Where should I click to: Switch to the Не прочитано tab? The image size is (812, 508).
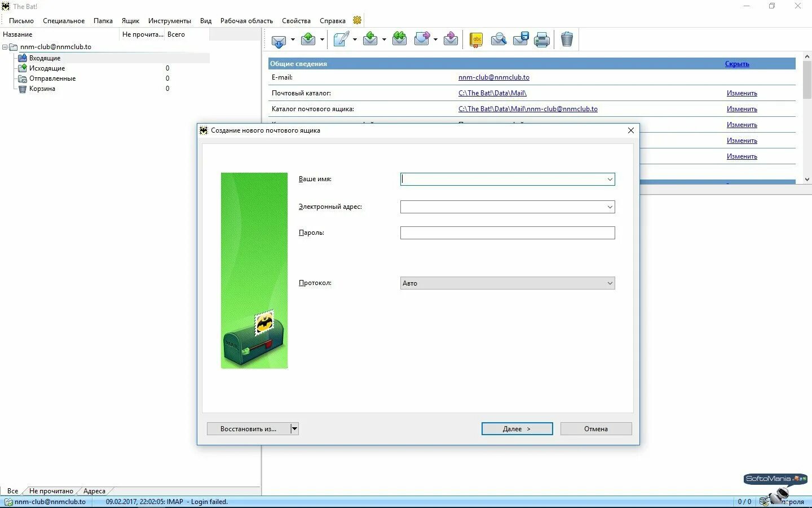(51, 491)
